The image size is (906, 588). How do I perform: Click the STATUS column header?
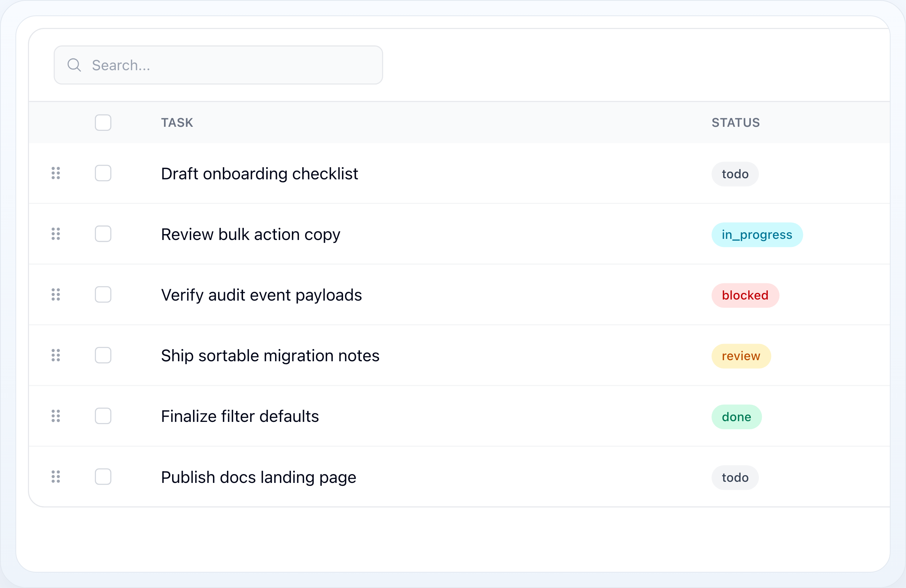coord(735,122)
